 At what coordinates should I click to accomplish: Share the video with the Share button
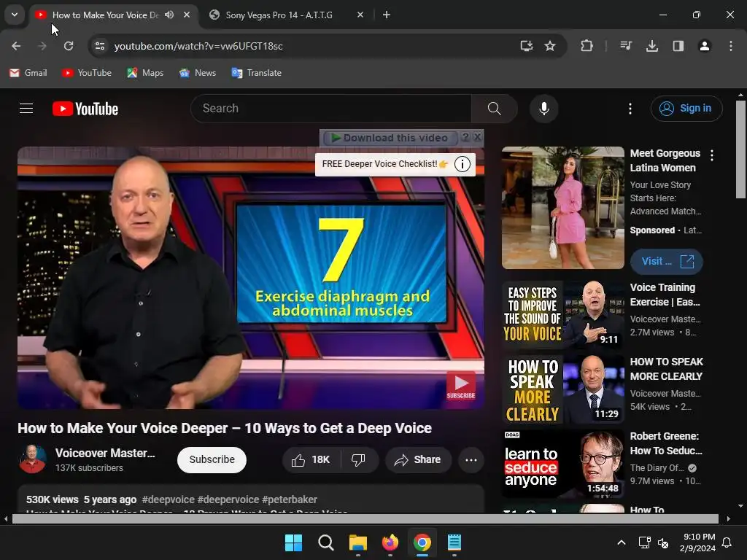click(418, 459)
